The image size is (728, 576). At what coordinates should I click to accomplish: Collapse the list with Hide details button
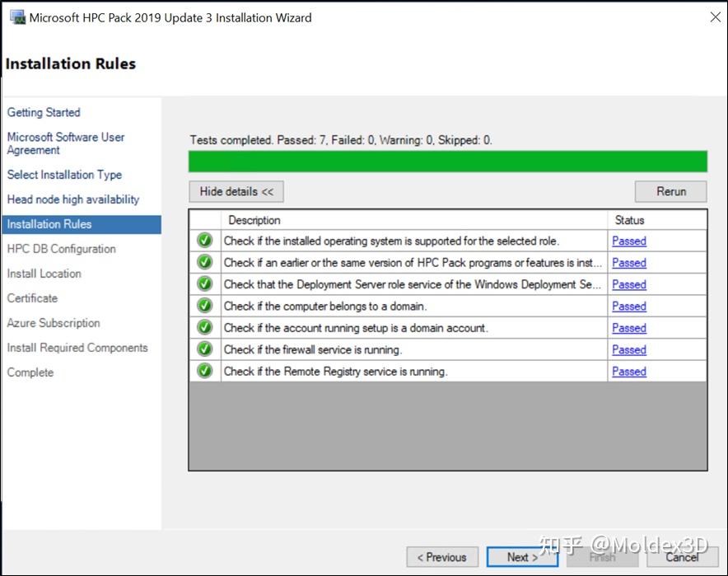pyautogui.click(x=236, y=191)
